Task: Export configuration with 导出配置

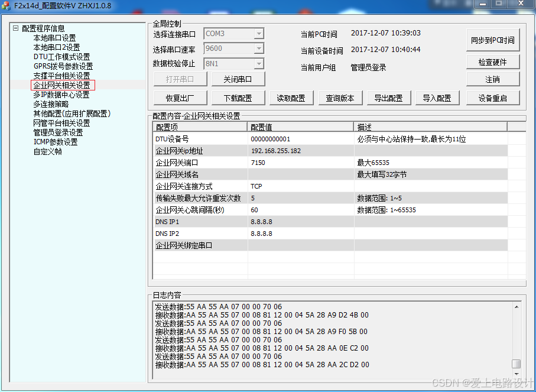Action: click(x=389, y=98)
